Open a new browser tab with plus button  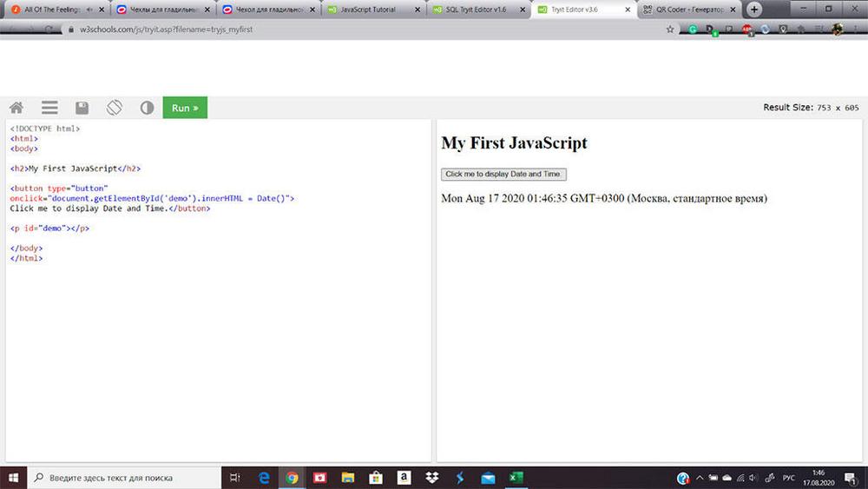click(x=754, y=10)
